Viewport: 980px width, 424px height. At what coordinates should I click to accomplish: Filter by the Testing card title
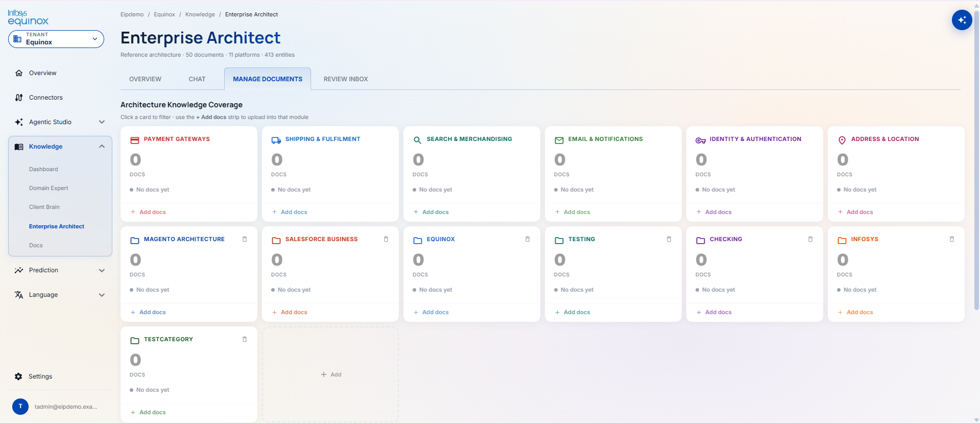click(x=582, y=239)
